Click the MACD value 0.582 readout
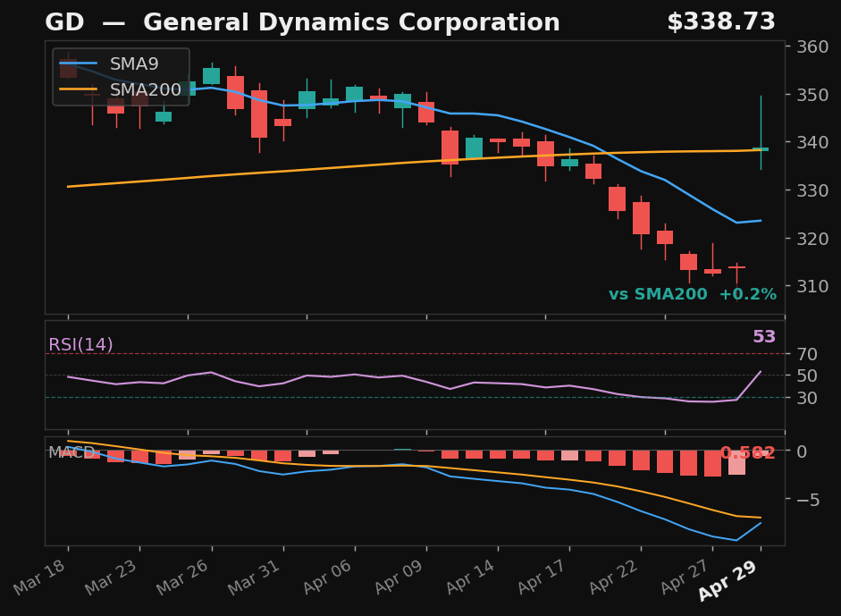 pos(748,452)
